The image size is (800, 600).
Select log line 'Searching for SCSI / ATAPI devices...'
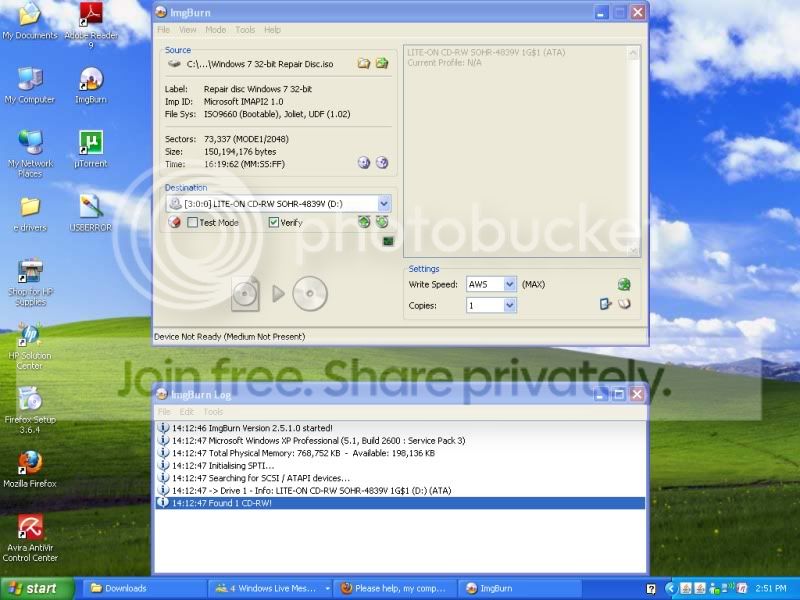pos(400,478)
